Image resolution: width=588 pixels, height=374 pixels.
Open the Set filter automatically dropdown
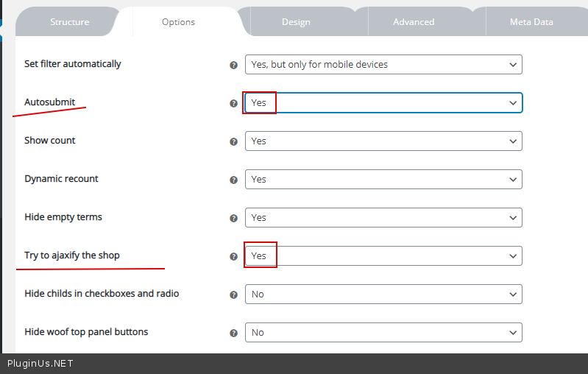pyautogui.click(x=383, y=65)
